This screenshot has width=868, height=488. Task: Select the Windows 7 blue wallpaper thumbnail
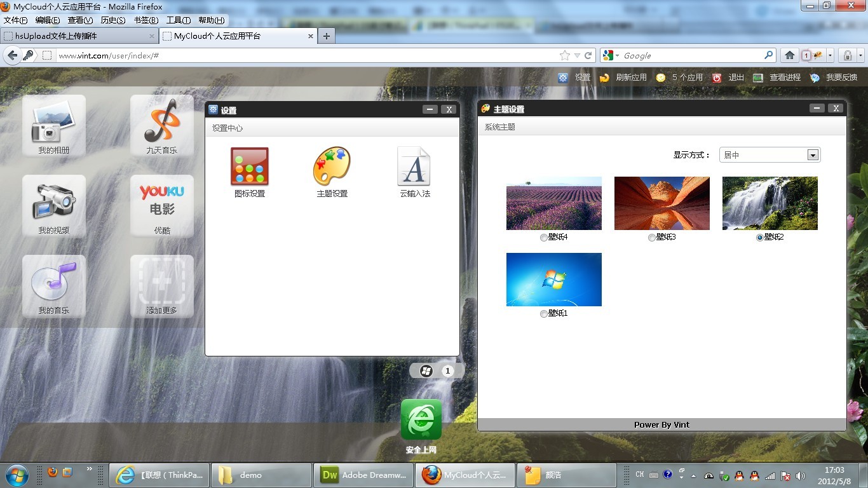coord(554,280)
